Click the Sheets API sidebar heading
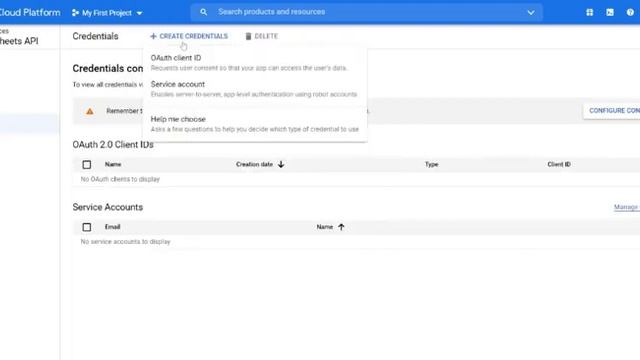Image resolution: width=640 pixels, height=360 pixels. 19,41
